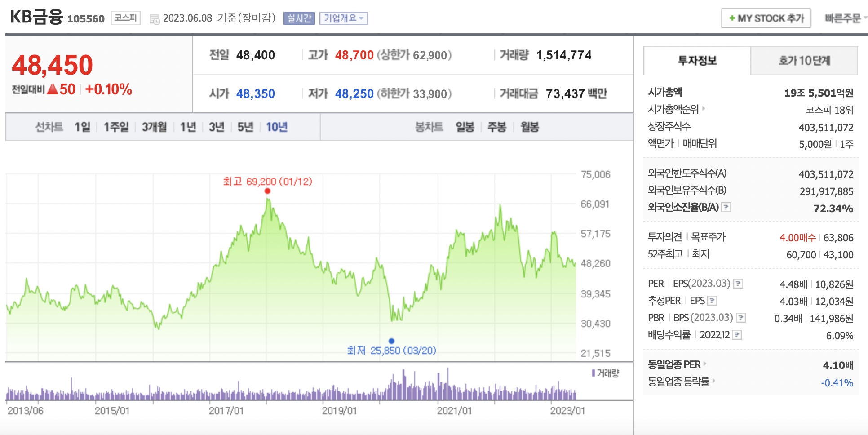Click the 봉차트 label
Screen dimensions: 868x435
click(429, 127)
